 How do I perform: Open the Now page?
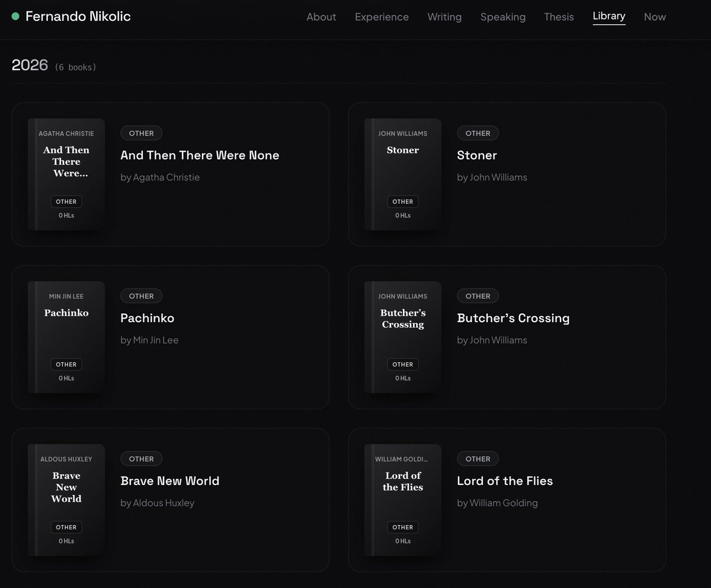tap(655, 17)
